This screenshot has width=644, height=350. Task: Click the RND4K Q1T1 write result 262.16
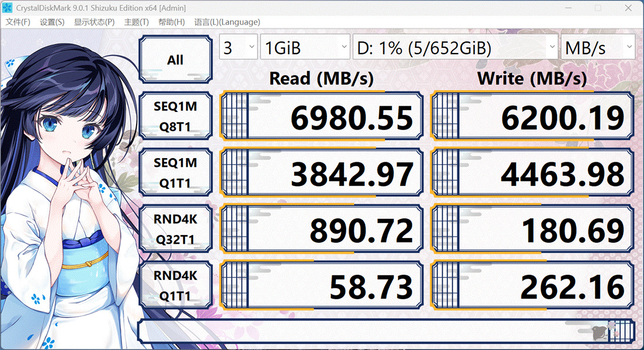click(x=532, y=285)
